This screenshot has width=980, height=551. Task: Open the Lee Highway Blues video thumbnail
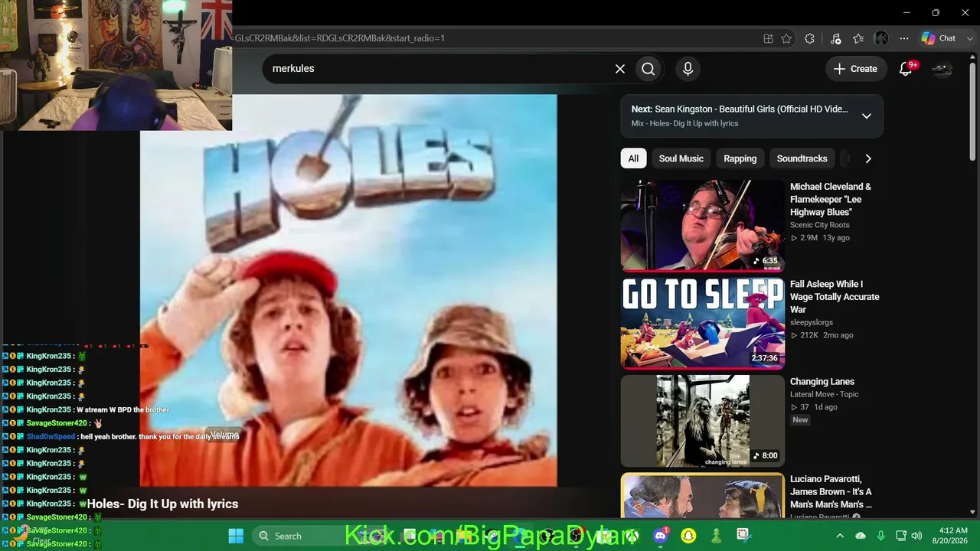pos(703,226)
